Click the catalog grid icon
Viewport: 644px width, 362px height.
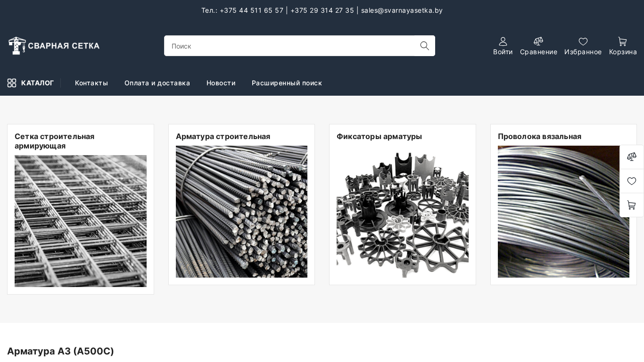click(x=12, y=83)
